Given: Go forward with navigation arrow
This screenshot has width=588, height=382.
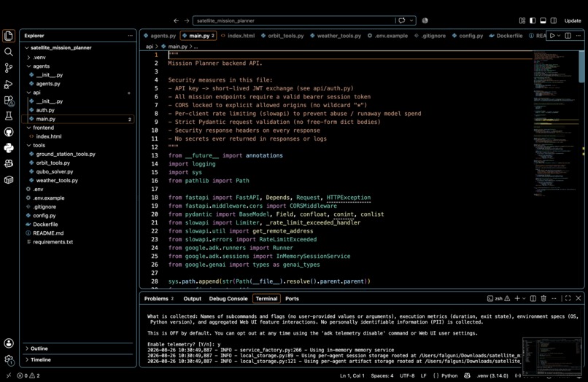Looking at the screenshot, I should [186, 20].
